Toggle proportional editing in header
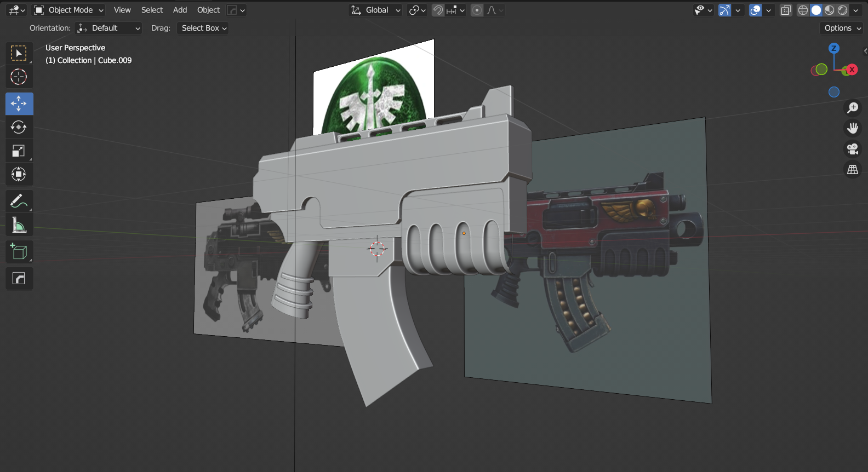The height and width of the screenshot is (472, 868). click(477, 10)
